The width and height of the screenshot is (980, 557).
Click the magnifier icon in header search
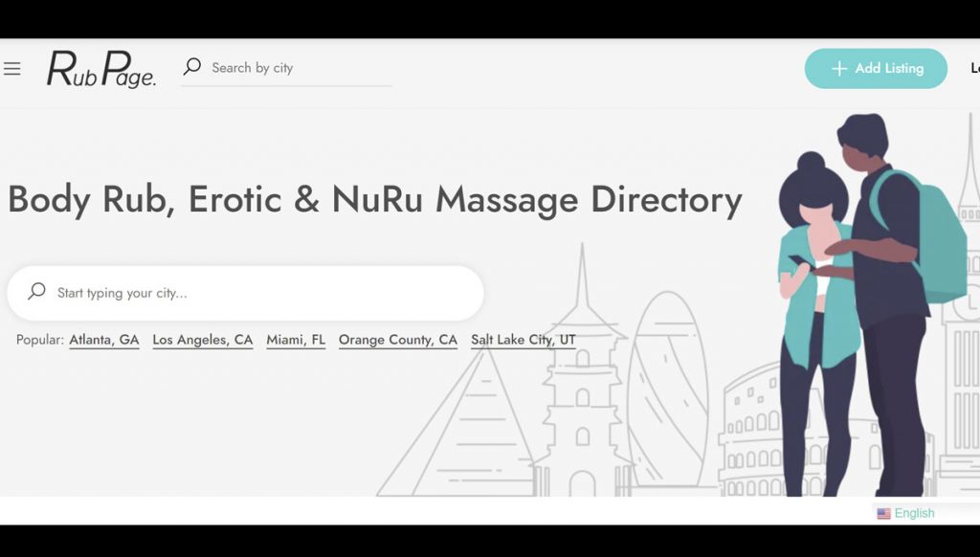[x=192, y=67]
